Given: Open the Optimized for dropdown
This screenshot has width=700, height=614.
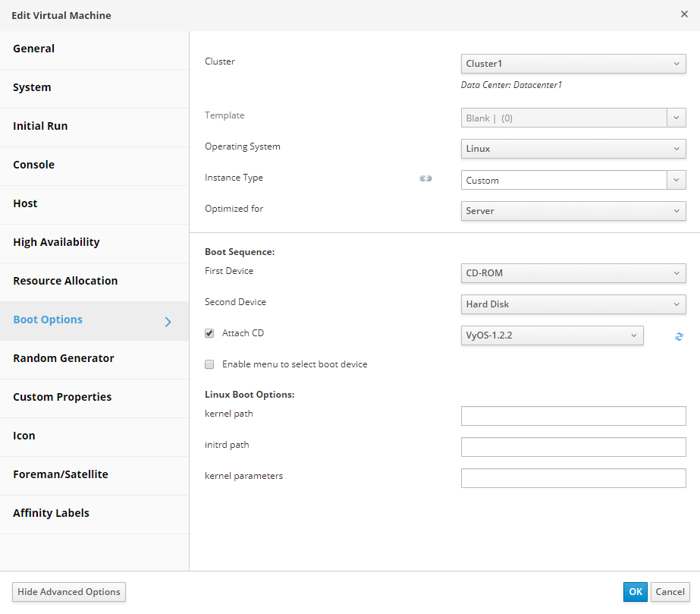Looking at the screenshot, I should tap(573, 211).
